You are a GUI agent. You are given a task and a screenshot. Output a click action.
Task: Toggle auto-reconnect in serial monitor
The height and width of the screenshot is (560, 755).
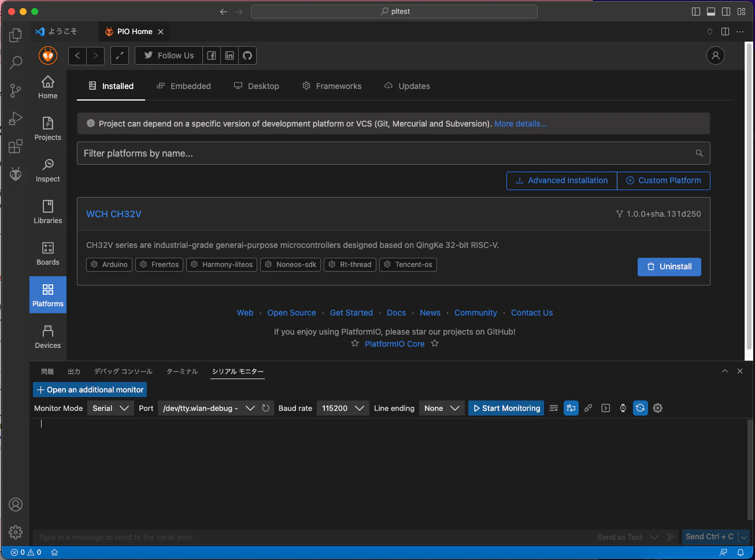[x=641, y=408]
